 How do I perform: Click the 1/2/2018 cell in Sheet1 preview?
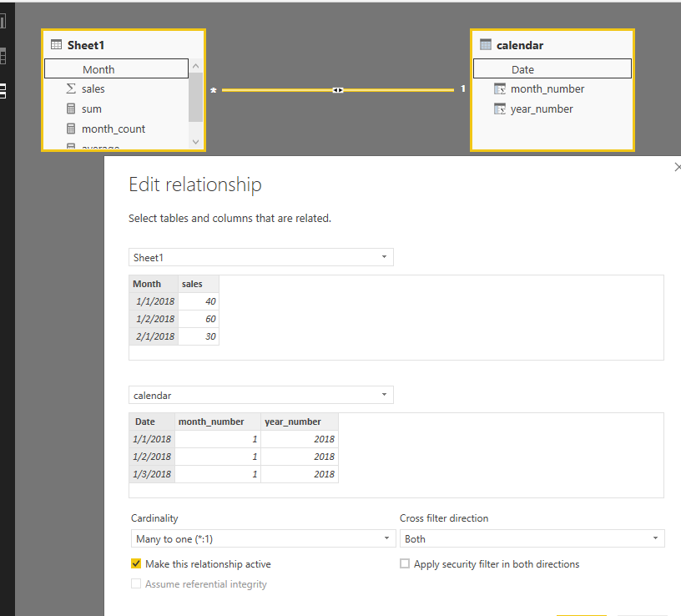tap(154, 319)
